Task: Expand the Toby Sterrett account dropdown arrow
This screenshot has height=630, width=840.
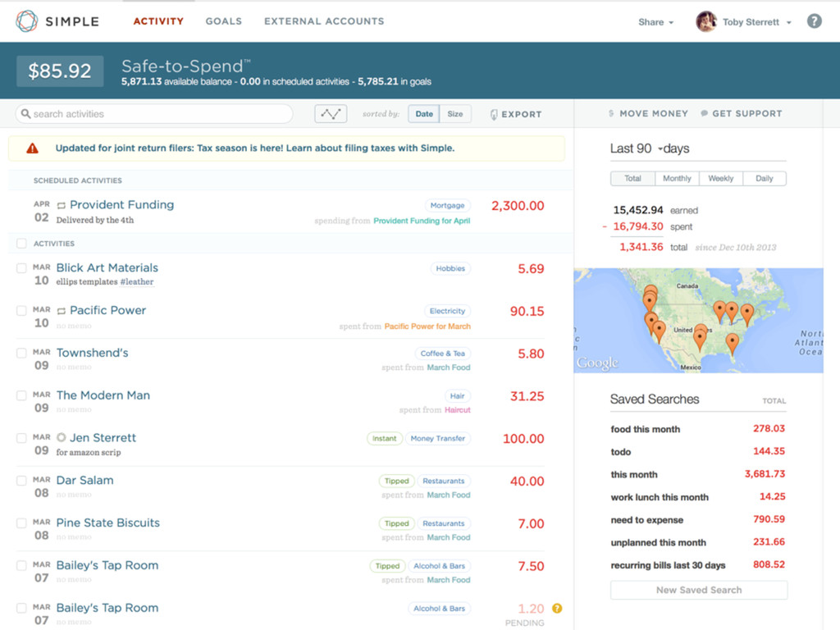Action: click(x=788, y=22)
